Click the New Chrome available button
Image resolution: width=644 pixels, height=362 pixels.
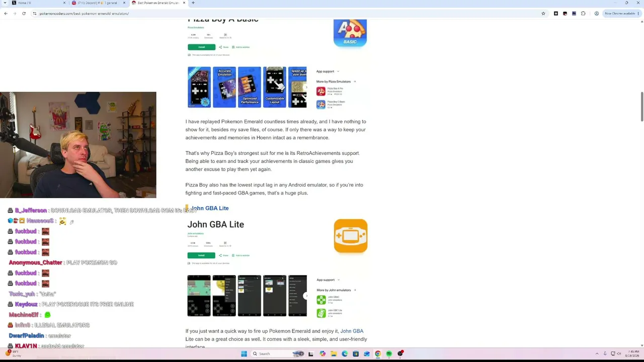621,14
